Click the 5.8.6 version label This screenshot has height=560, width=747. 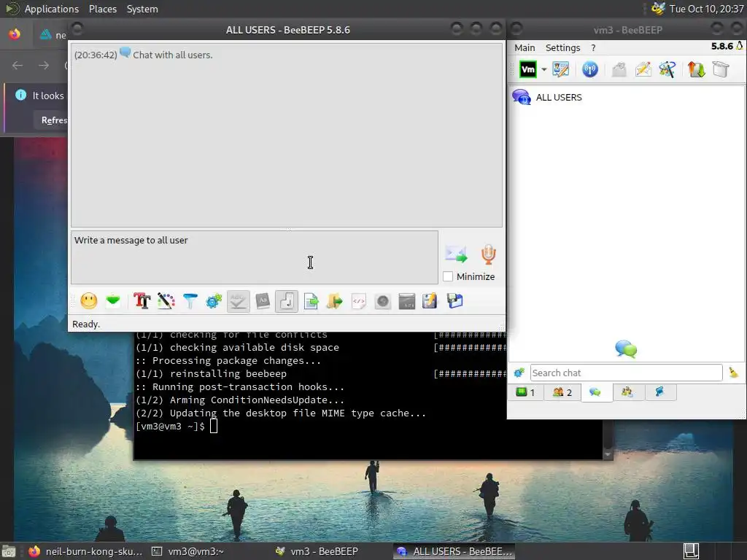pyautogui.click(x=721, y=46)
